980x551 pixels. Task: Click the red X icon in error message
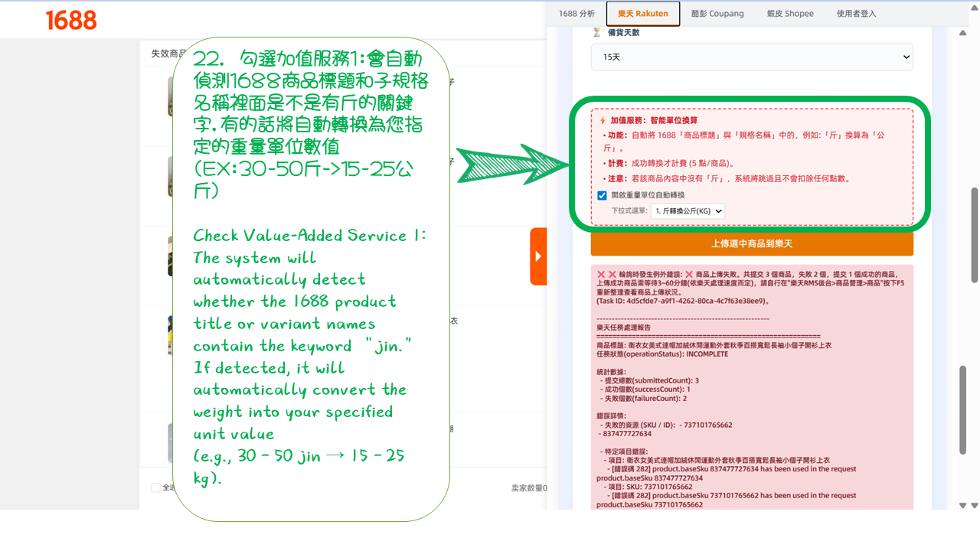pos(602,274)
